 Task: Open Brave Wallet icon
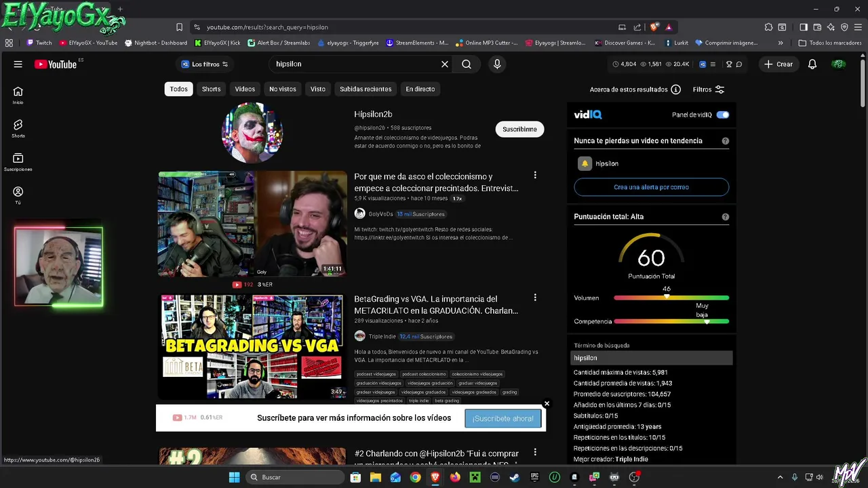[x=817, y=27]
